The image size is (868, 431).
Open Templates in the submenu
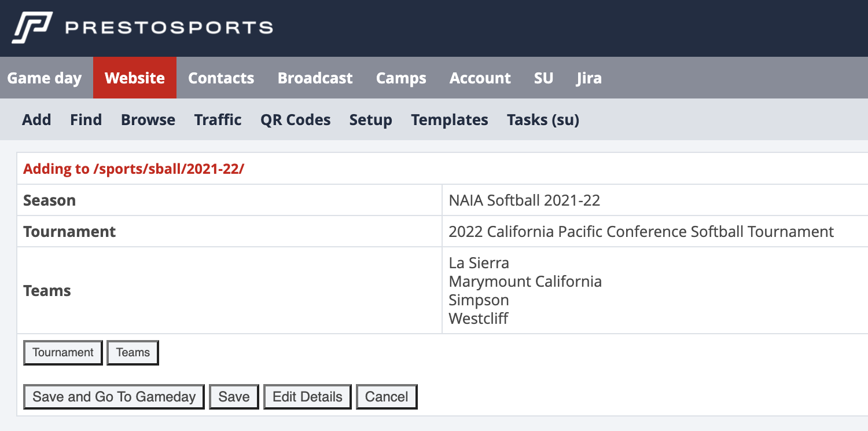[x=450, y=120]
